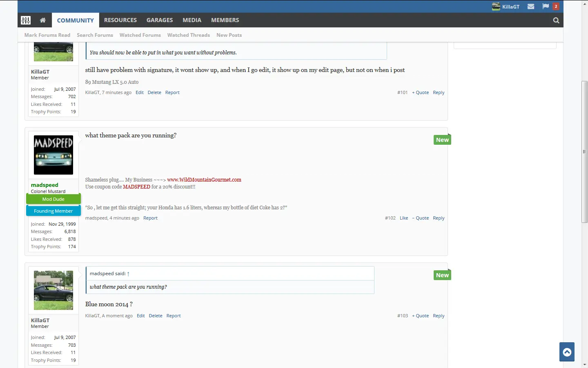
Task: Open Watched Forums
Action: pyautogui.click(x=140, y=35)
